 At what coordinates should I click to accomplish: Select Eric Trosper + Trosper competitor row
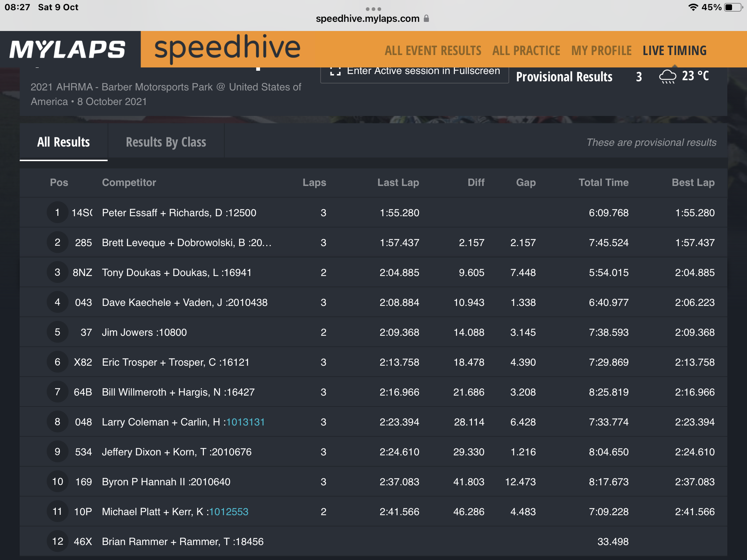(373, 362)
